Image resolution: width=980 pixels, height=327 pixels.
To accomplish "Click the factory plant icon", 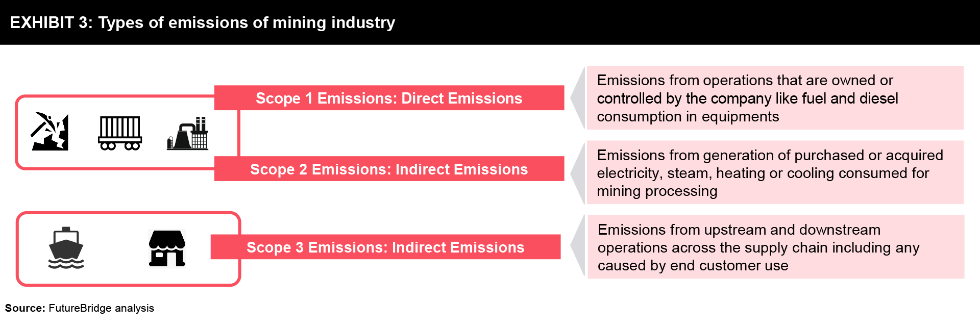I will coord(187,133).
